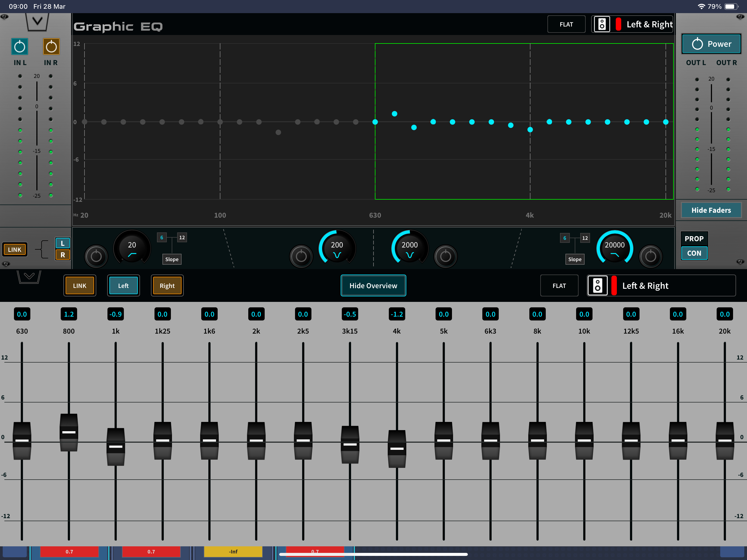Screen dimensions: 747x560
Task: Click the second red 0.7 channel strip
Action: point(151,552)
